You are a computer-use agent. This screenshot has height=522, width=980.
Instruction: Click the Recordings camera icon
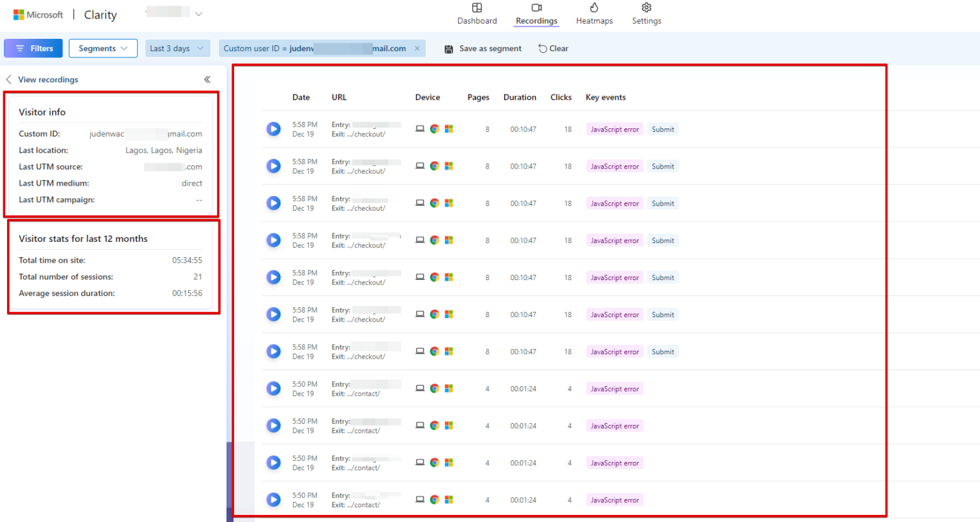(536, 7)
